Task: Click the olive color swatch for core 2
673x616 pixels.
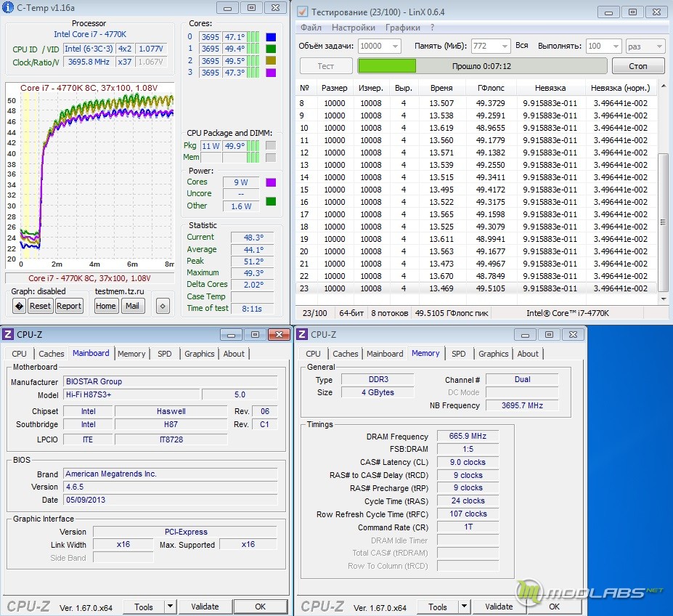Action: pyautogui.click(x=271, y=60)
